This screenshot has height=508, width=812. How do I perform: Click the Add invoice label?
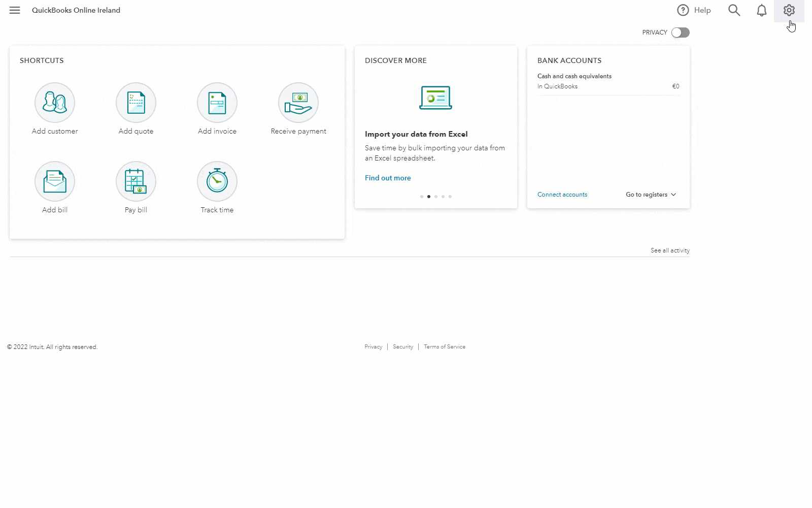click(x=217, y=131)
